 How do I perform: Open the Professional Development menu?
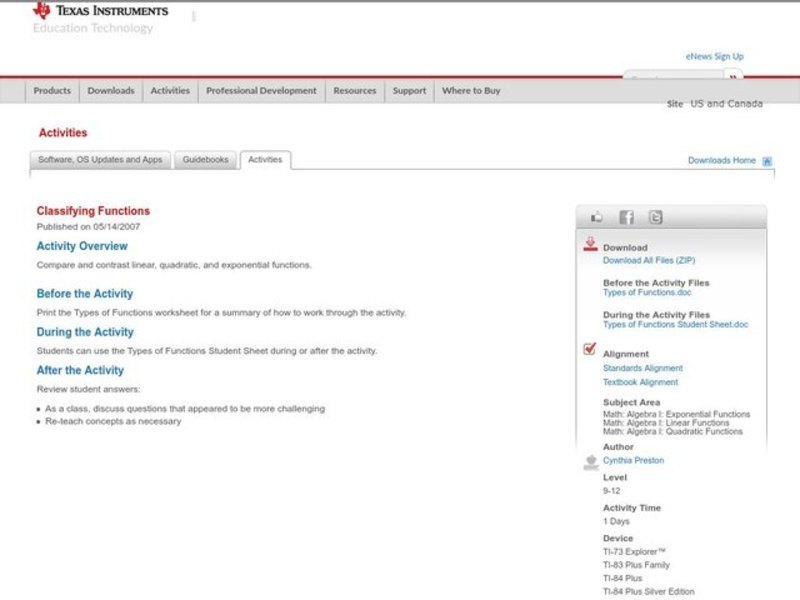click(261, 91)
